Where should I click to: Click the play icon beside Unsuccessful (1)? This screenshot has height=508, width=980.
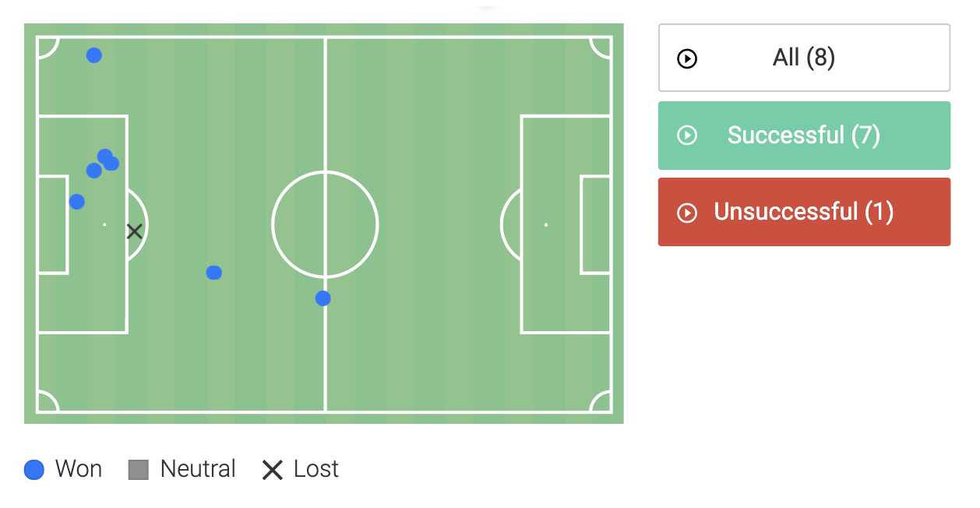click(687, 212)
